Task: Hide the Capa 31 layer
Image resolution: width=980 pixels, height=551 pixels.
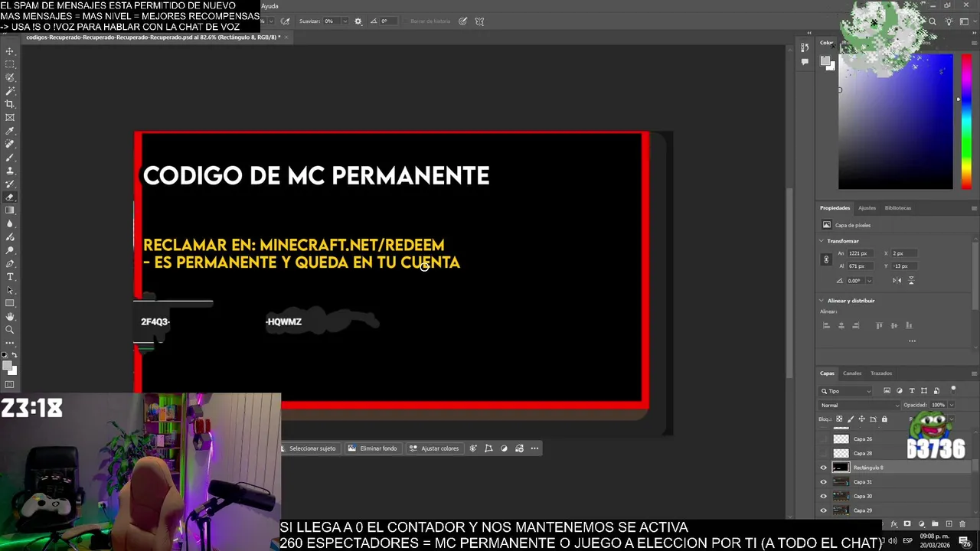Action: coord(824,482)
